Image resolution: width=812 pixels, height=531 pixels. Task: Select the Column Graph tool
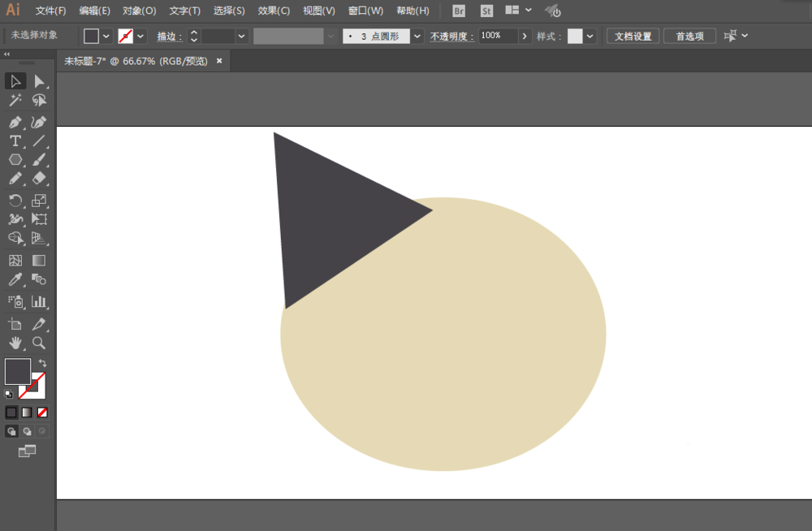(x=39, y=301)
